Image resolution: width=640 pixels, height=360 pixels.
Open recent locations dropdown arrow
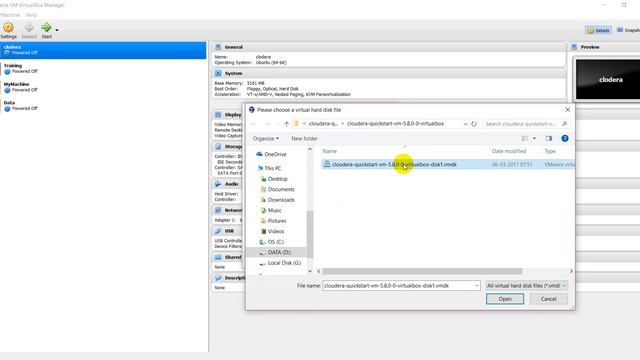point(278,124)
